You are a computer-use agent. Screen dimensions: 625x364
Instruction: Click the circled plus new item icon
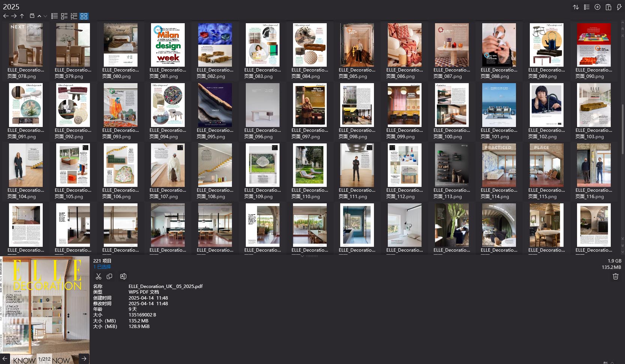pos(598,7)
